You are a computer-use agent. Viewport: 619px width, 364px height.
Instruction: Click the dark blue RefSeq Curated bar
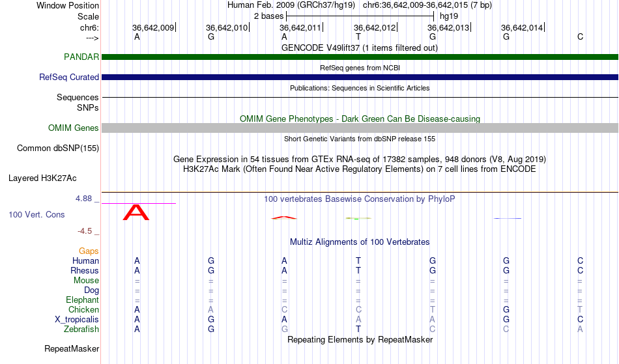click(360, 77)
